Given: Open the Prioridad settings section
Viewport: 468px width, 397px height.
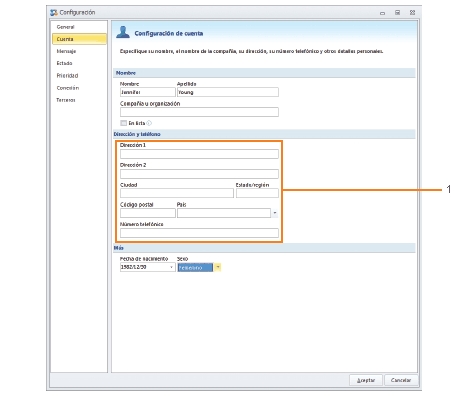Looking at the screenshot, I should coord(67,76).
